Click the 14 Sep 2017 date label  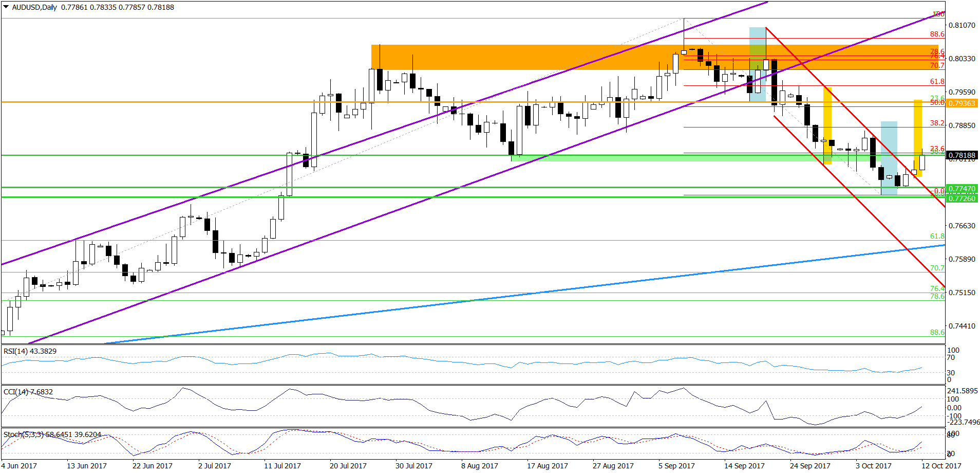point(745,466)
